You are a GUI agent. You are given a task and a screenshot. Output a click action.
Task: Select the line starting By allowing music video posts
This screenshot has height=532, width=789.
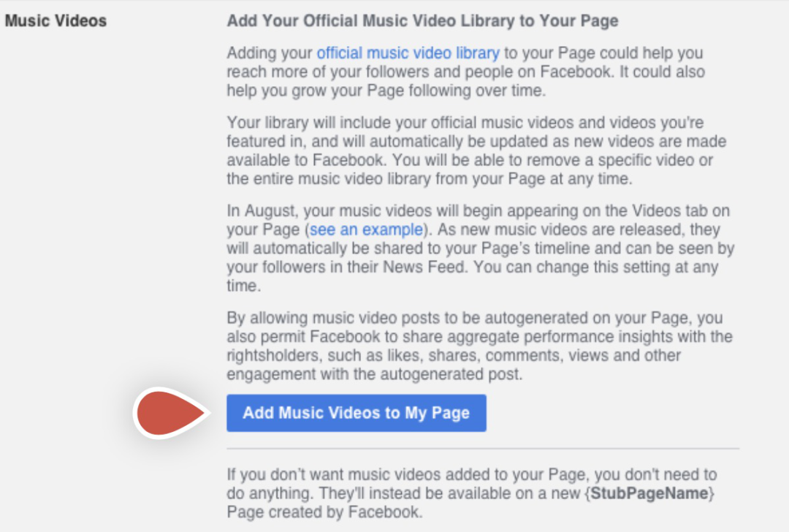[x=475, y=318]
